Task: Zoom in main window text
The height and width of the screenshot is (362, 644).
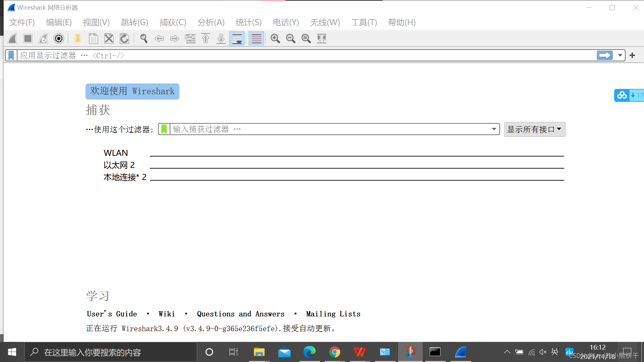Action: coord(275,39)
